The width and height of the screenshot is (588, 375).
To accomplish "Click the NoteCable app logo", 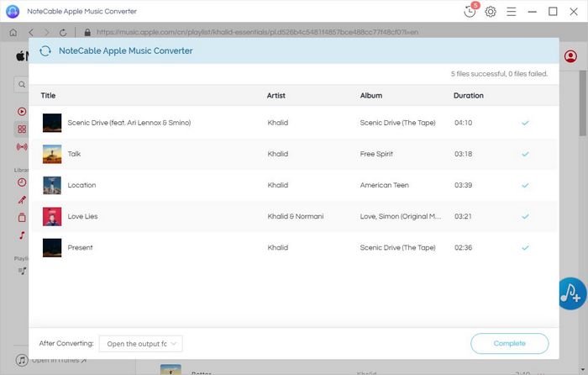I will pos(13,11).
